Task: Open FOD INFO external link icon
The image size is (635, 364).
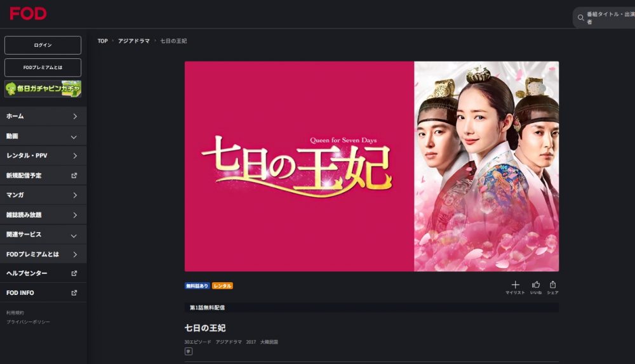Action: 74,293
